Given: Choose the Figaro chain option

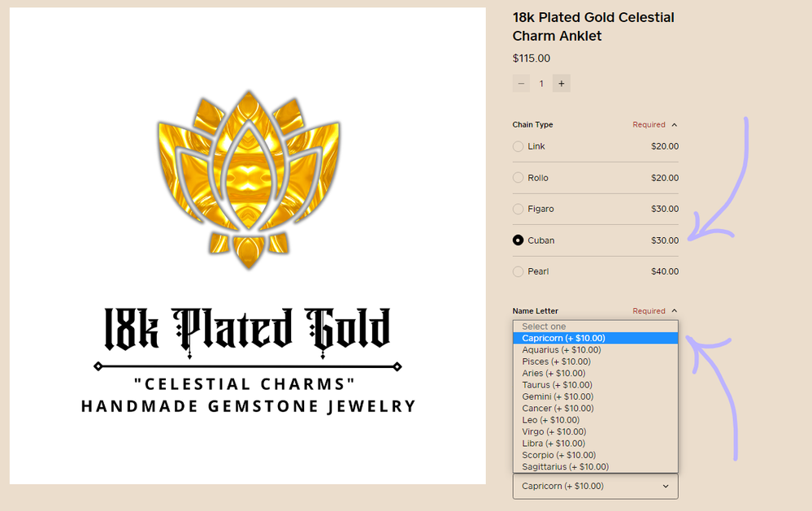Looking at the screenshot, I should pyautogui.click(x=519, y=210).
